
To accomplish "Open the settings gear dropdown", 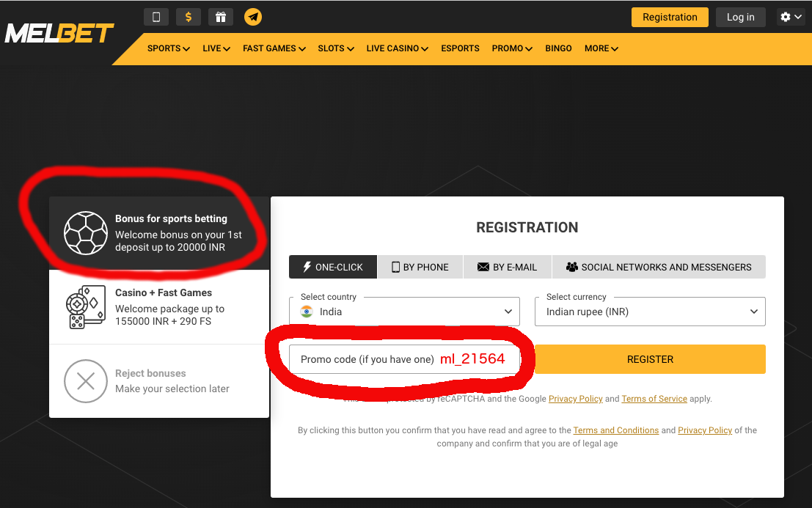I will click(791, 17).
